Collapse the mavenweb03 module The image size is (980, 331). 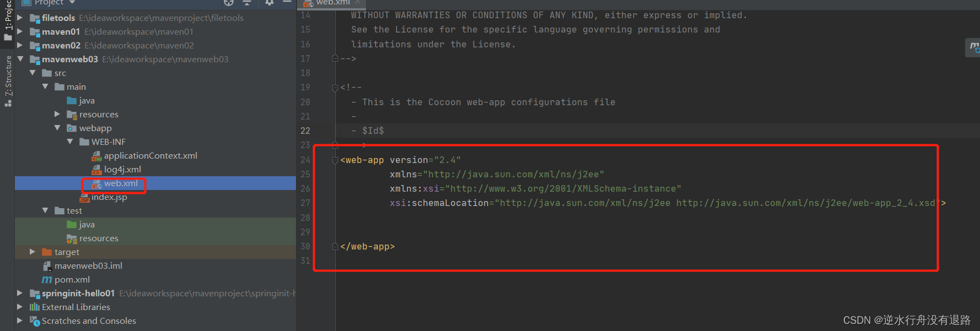click(x=20, y=59)
